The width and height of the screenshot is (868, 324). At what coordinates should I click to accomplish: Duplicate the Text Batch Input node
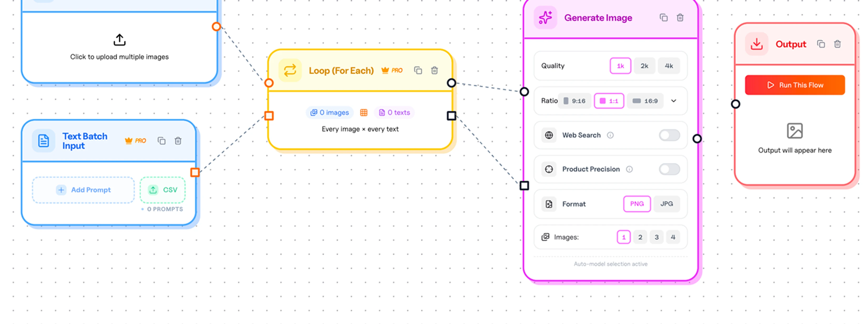point(162,141)
